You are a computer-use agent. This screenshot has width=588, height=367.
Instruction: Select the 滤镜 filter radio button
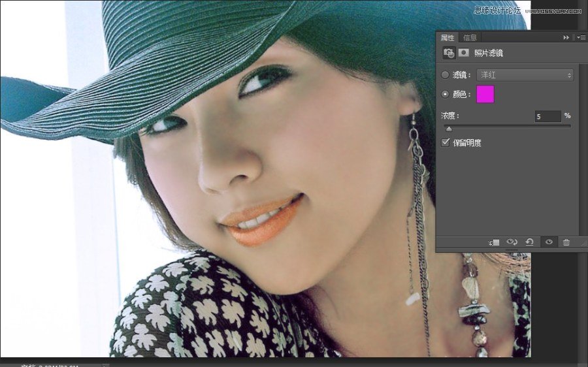click(445, 75)
